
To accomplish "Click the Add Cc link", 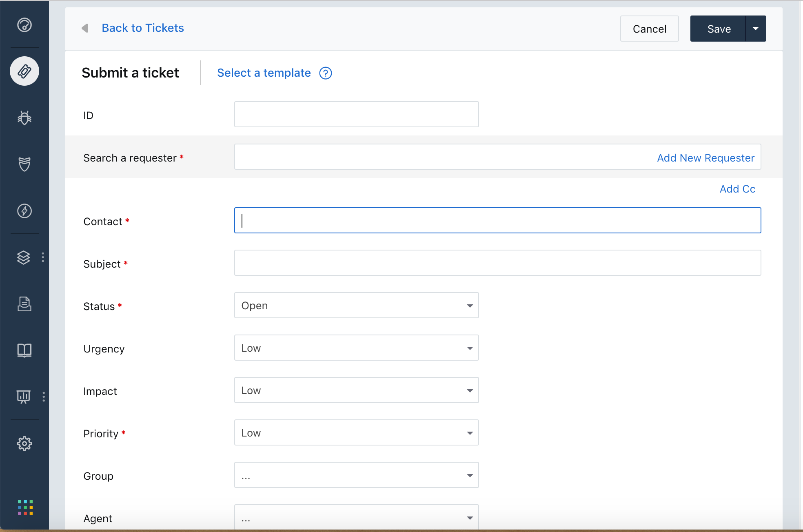I will click(x=737, y=189).
